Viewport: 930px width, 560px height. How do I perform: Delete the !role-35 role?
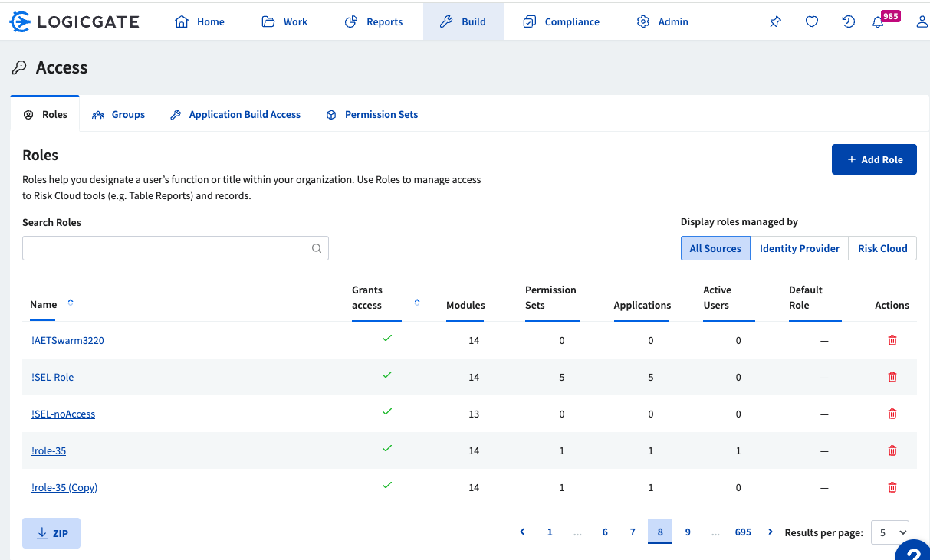(x=892, y=450)
